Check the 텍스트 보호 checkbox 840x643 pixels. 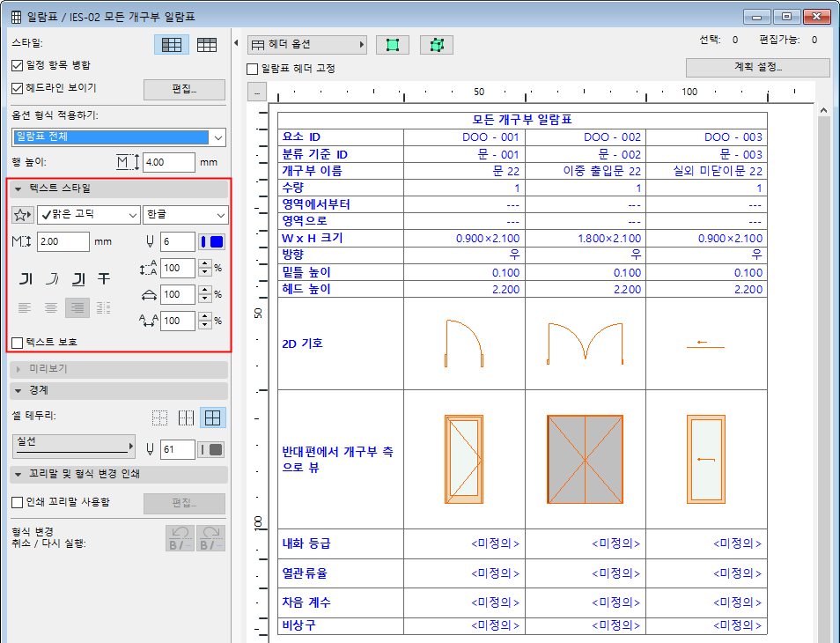click(18, 342)
